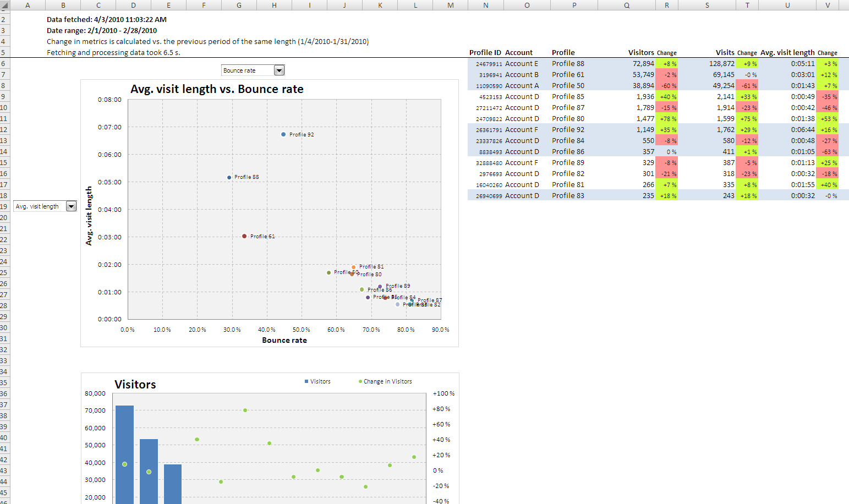This screenshot has width=849, height=504.
Task: Select column header N
Action: 485,5
